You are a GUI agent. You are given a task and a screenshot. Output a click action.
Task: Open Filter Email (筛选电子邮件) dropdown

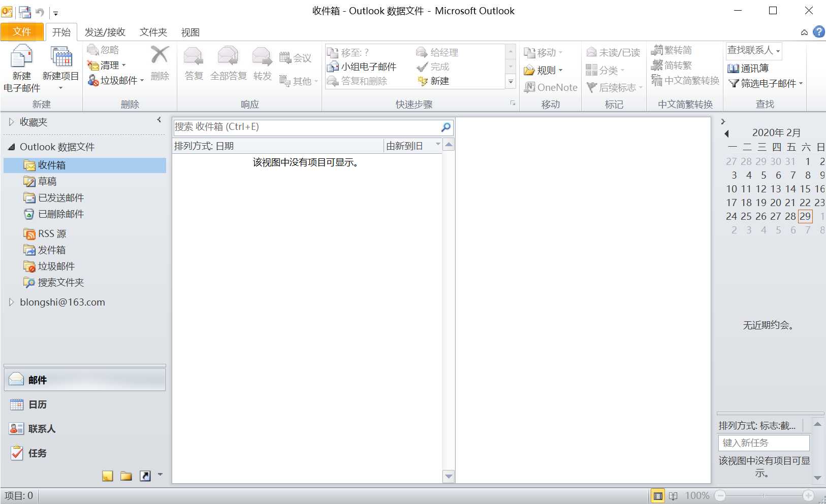coord(766,83)
